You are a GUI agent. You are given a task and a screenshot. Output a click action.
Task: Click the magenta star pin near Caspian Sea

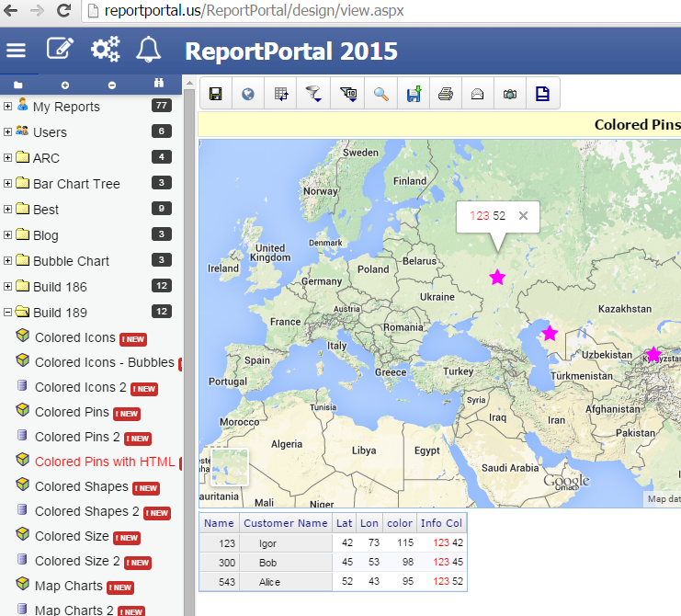(x=550, y=333)
